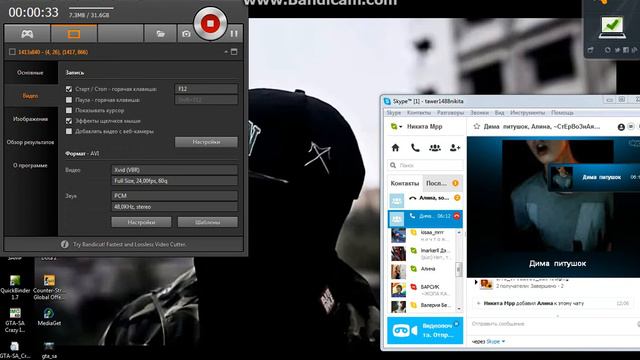The image size is (640, 360).
Task: Open Инструменты menu in Skype
Action: [x=527, y=113]
